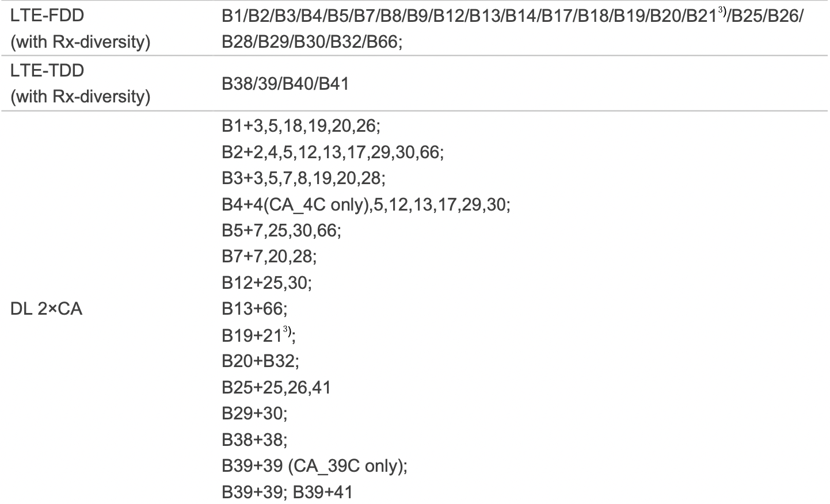Click the B29+30 line
The width and height of the screenshot is (830, 504).
click(254, 414)
